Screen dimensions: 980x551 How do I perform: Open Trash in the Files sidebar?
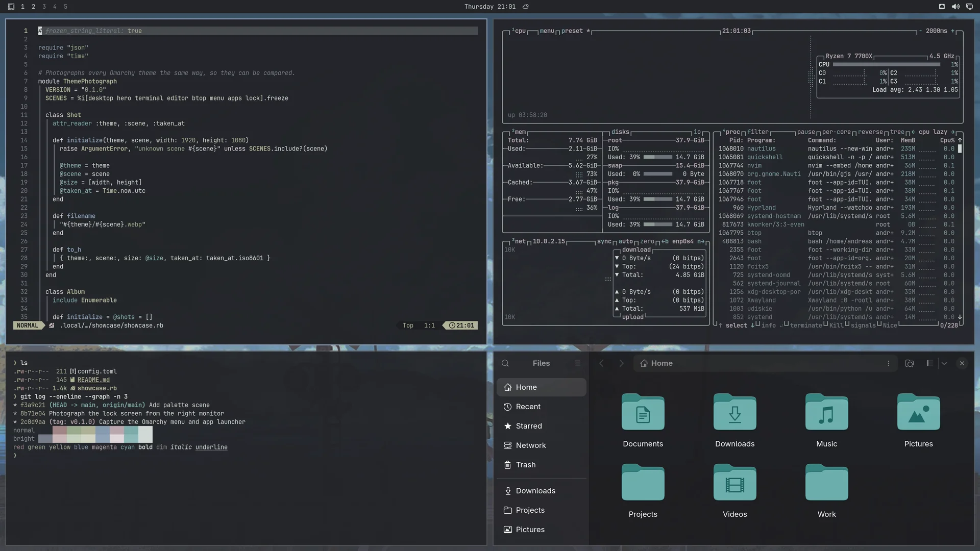pyautogui.click(x=542, y=465)
